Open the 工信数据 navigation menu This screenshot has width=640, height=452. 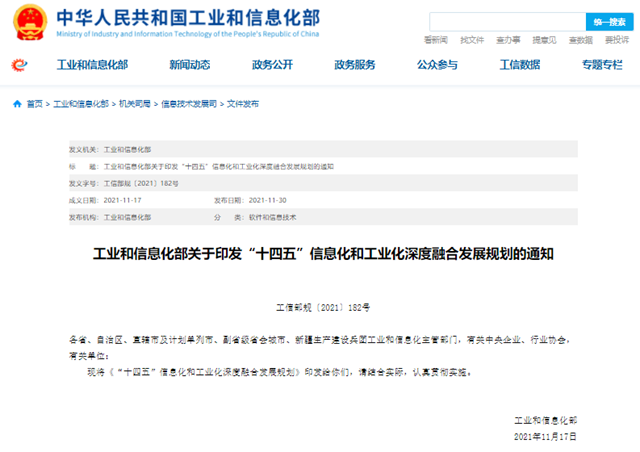pos(520,65)
